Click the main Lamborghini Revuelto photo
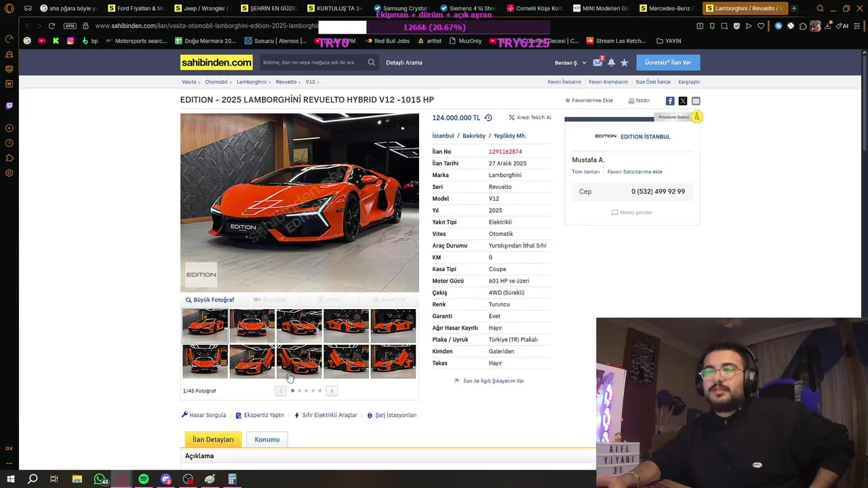 tap(300, 203)
